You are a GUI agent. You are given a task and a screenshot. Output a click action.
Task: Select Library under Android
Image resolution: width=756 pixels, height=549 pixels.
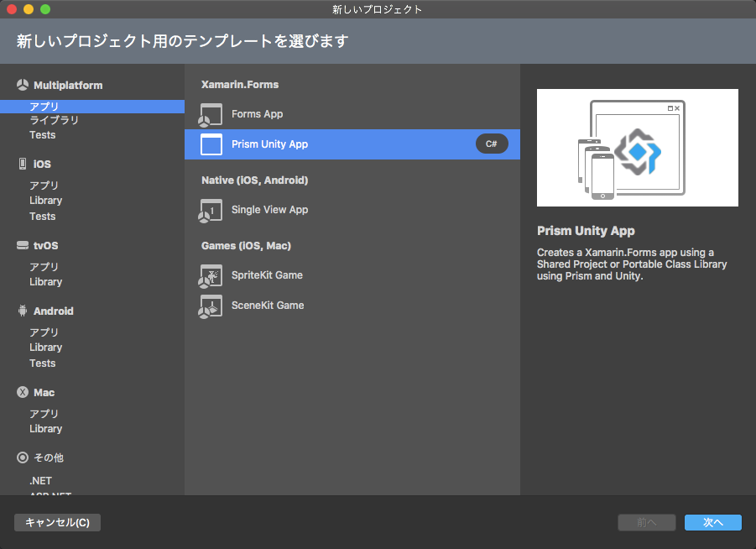pyautogui.click(x=46, y=348)
